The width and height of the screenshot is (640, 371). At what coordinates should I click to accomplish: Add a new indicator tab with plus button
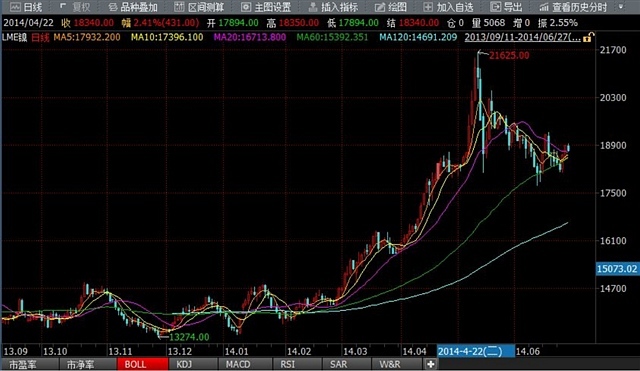click(430, 364)
